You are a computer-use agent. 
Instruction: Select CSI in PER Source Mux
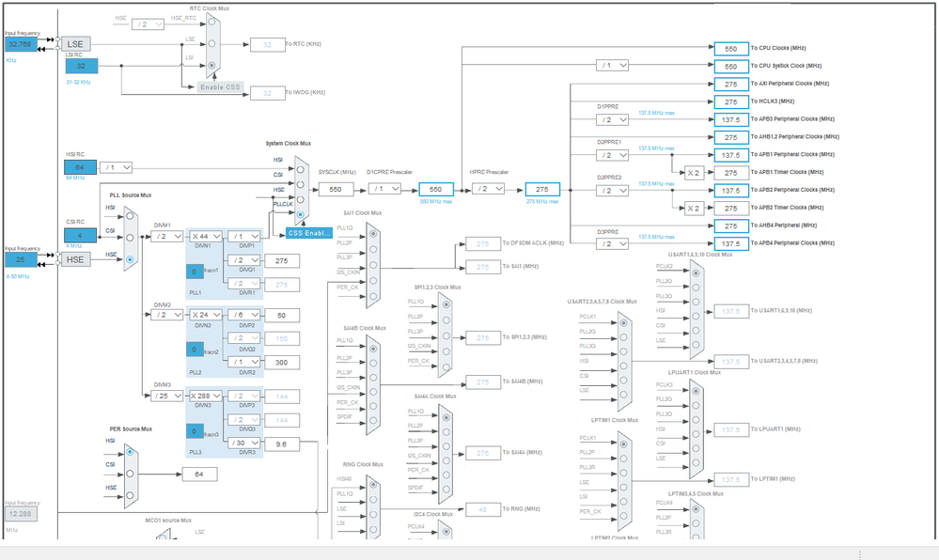tap(130, 474)
